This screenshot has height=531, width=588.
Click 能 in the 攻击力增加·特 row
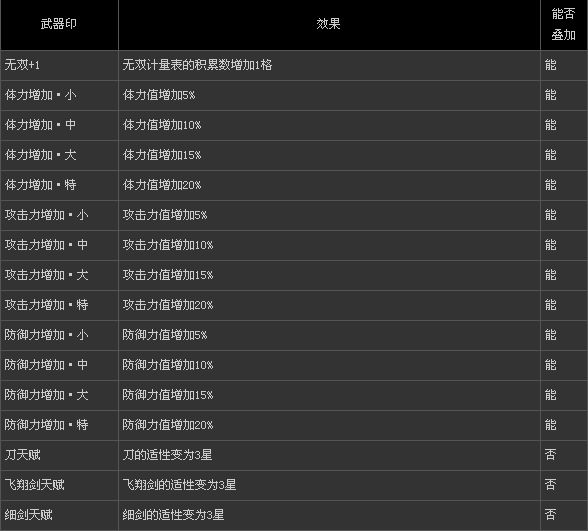tap(550, 305)
